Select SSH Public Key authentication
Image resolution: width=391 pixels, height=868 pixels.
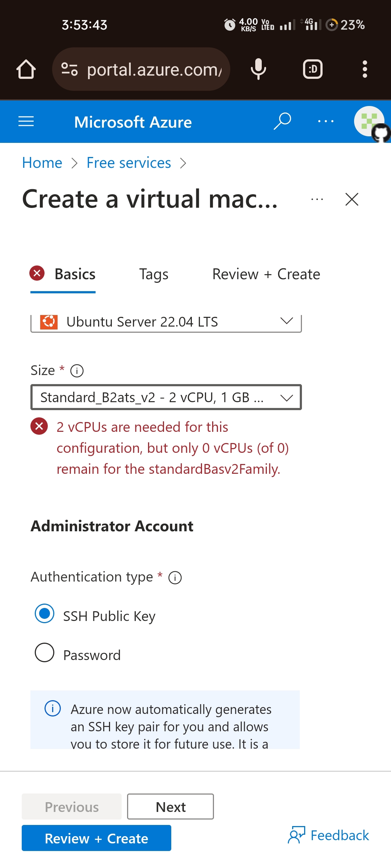[45, 614]
